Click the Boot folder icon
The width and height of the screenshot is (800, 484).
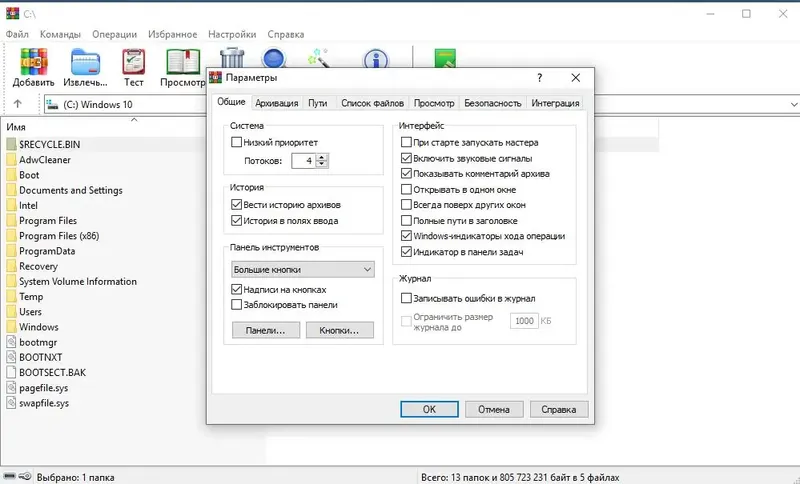coord(12,175)
